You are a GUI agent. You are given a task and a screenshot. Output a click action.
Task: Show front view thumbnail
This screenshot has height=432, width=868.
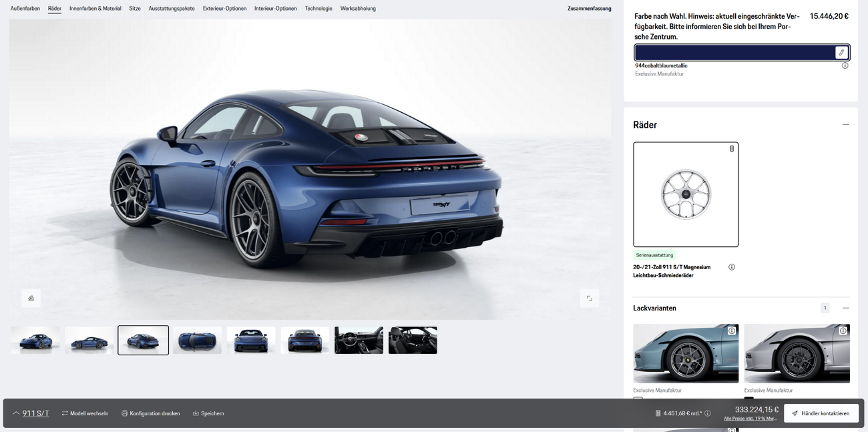point(251,341)
